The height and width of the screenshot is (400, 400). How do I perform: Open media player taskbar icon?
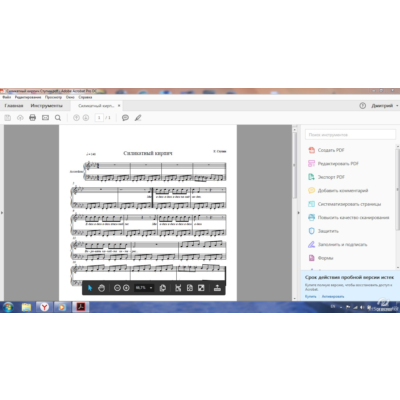62,307
